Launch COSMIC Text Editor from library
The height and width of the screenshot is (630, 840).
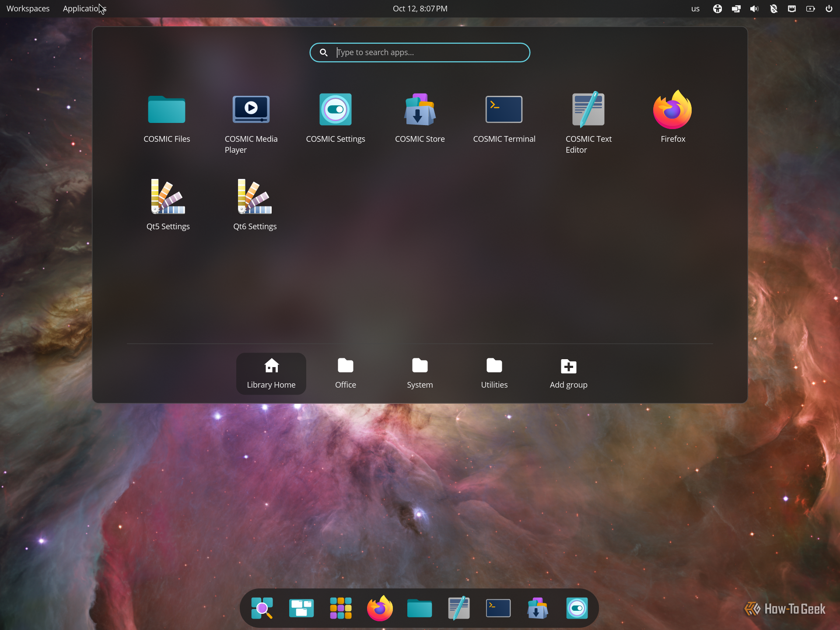[588, 122]
